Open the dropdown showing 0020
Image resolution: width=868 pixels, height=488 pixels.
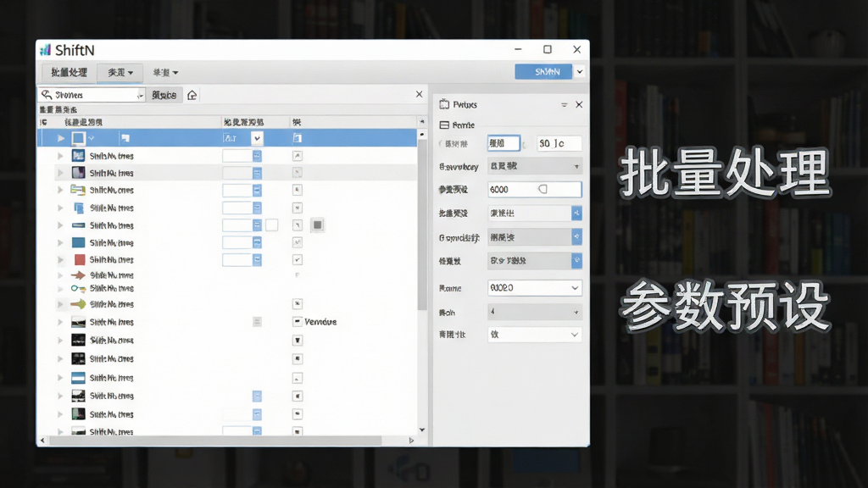pyautogui.click(x=534, y=288)
